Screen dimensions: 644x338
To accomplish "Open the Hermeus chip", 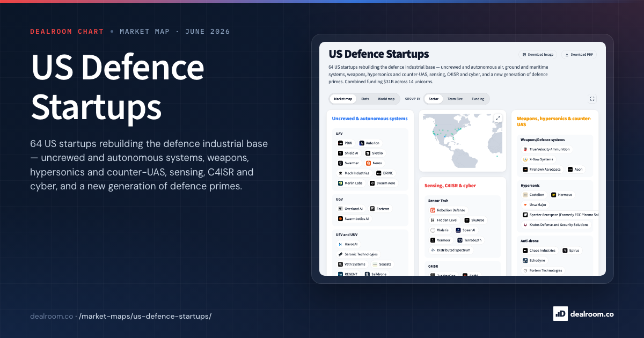I will click(562, 195).
